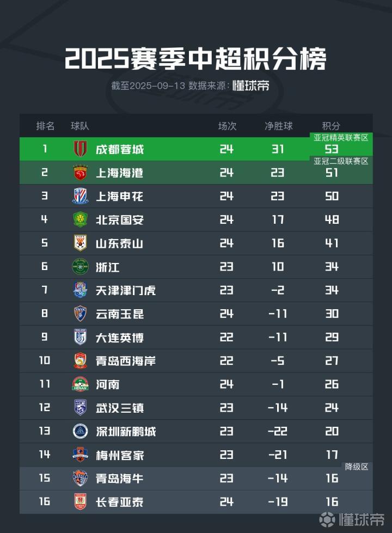Click the 2025赛季中超积分榜 title
The image size is (392, 533).
tap(195, 59)
